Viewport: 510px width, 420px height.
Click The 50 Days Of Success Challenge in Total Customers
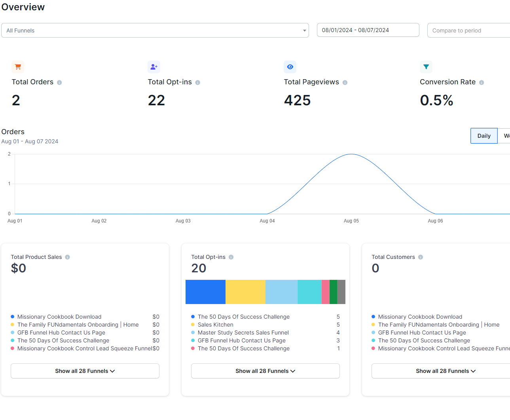click(424, 340)
